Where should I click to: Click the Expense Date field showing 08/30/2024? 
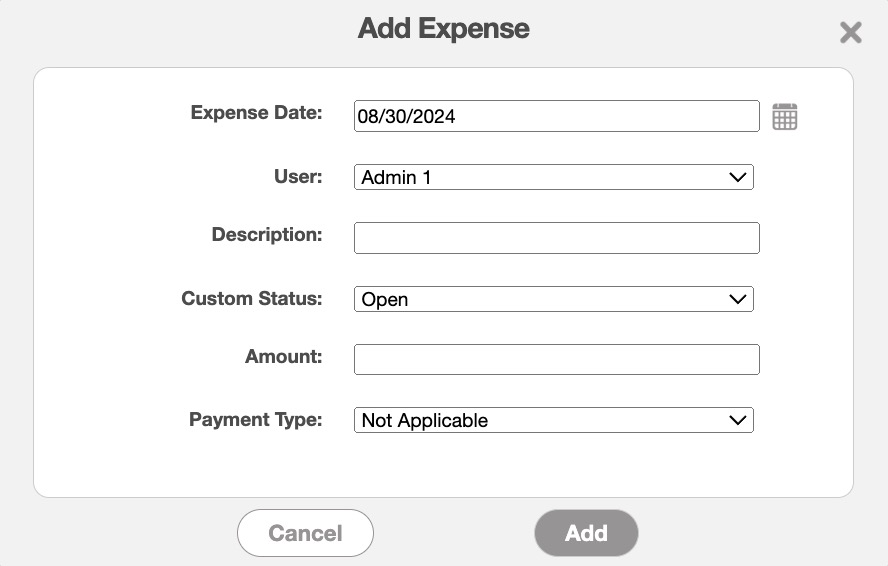pos(556,116)
